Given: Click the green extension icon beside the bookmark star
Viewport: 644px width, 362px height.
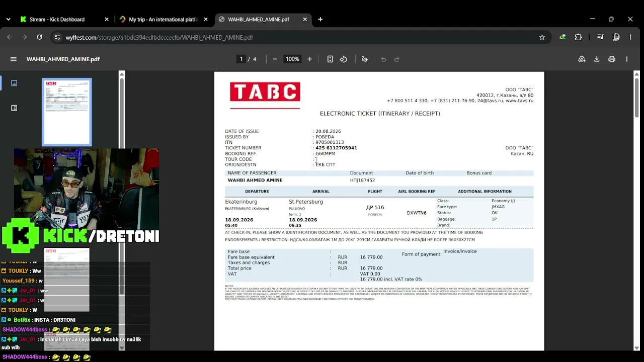Looking at the screenshot, I should (562, 37).
